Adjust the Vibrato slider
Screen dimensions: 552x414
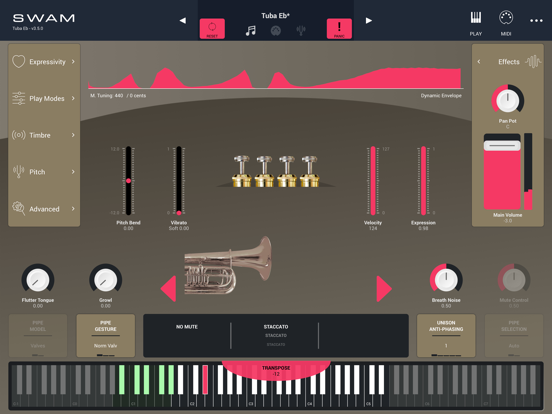[x=179, y=181]
